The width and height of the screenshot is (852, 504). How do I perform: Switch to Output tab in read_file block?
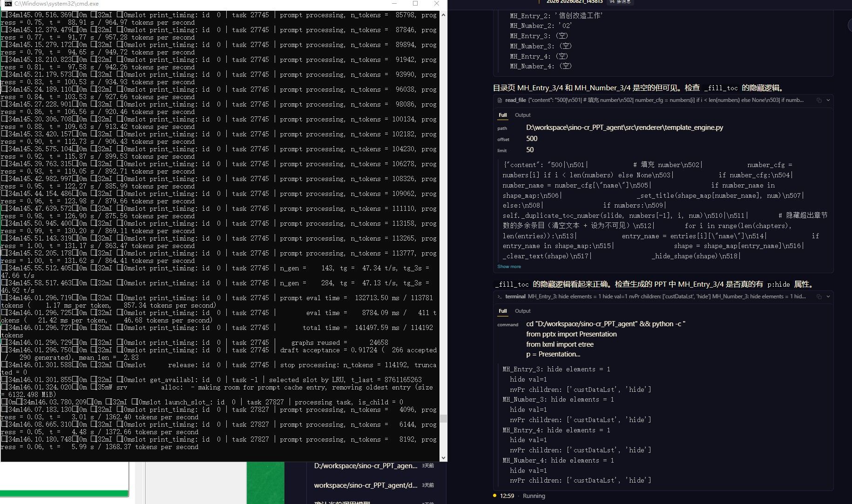click(522, 115)
